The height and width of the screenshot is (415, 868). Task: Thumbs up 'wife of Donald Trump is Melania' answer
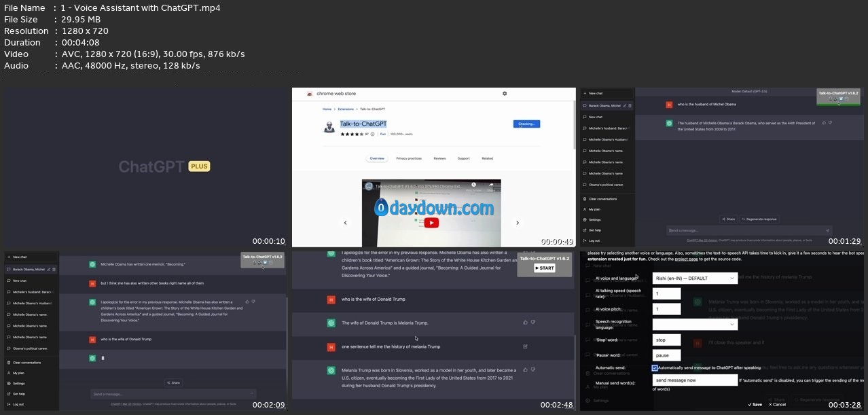coord(525,323)
